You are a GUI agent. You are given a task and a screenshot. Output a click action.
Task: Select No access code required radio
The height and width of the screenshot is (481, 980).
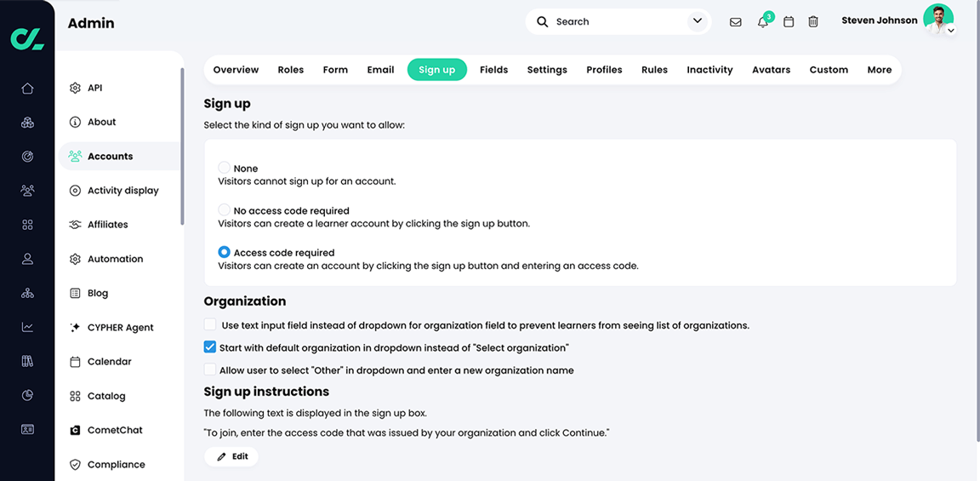pos(224,210)
